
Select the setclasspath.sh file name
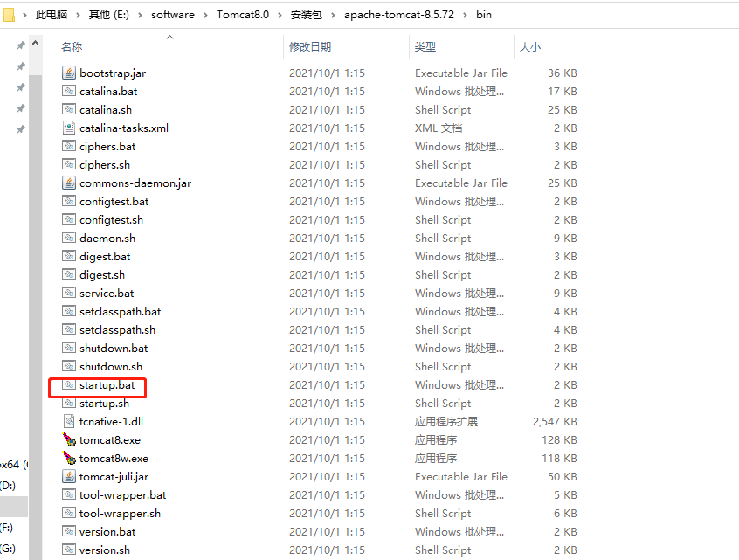(117, 330)
